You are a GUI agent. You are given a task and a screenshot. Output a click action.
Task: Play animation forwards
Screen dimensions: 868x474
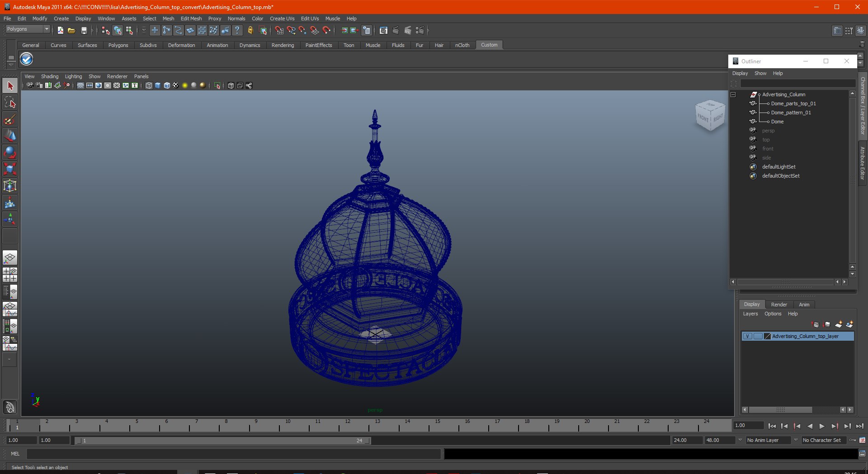click(822, 426)
